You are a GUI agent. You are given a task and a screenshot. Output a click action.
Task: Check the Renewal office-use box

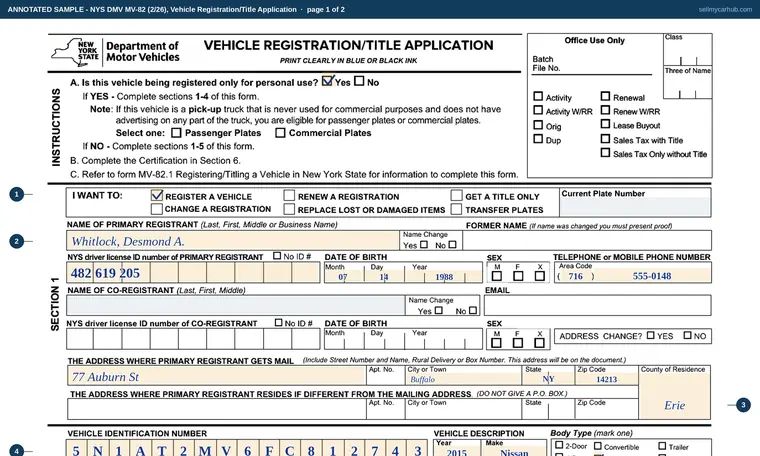click(605, 96)
